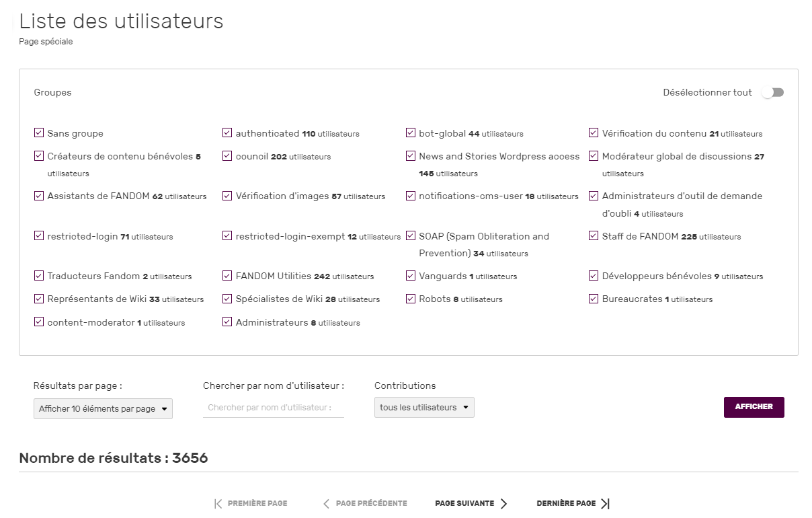This screenshot has height=518, width=812.
Task: Uncheck the council group checkbox
Action: click(x=227, y=156)
